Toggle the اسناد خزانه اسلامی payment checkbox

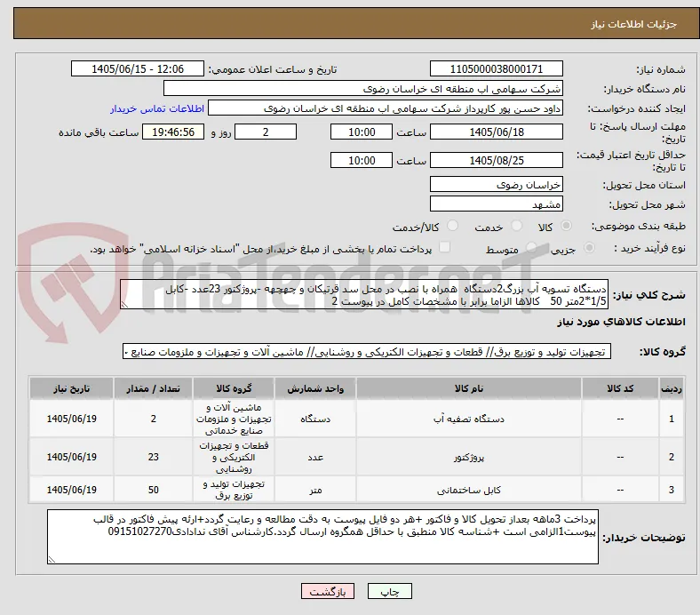[445, 247]
